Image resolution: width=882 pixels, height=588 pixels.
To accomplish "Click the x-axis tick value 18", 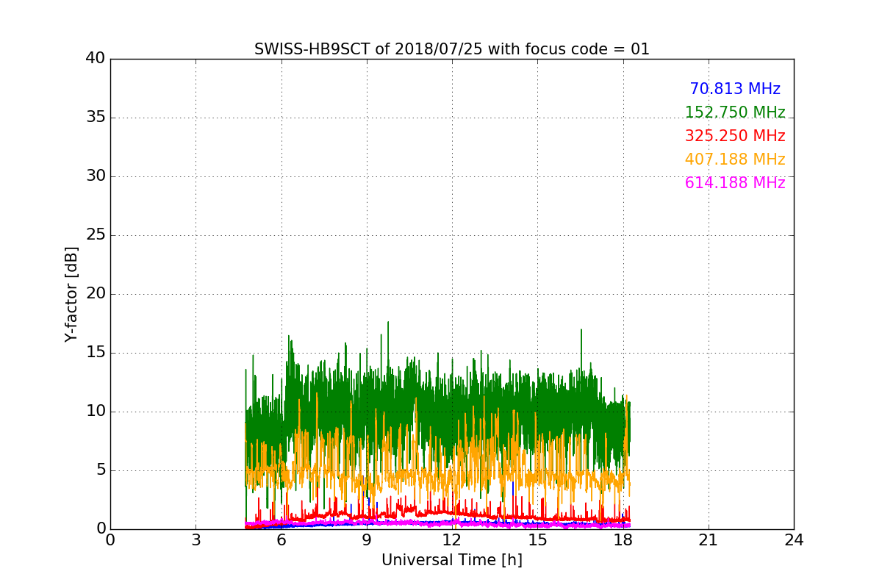I will tap(623, 539).
